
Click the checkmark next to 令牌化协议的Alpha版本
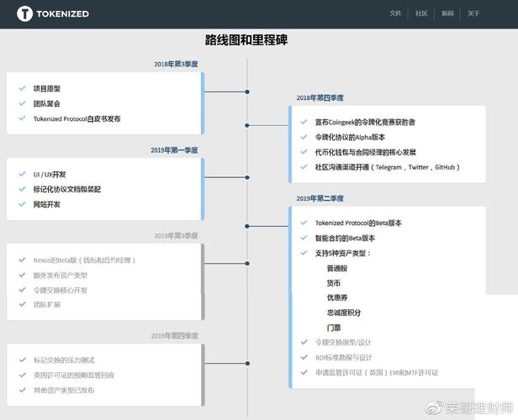[304, 137]
